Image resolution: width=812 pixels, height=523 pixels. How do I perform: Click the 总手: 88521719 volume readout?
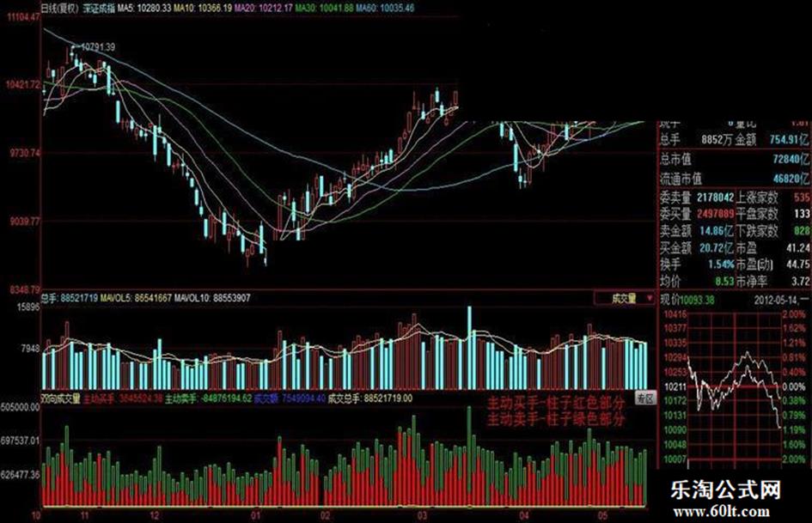coord(70,298)
